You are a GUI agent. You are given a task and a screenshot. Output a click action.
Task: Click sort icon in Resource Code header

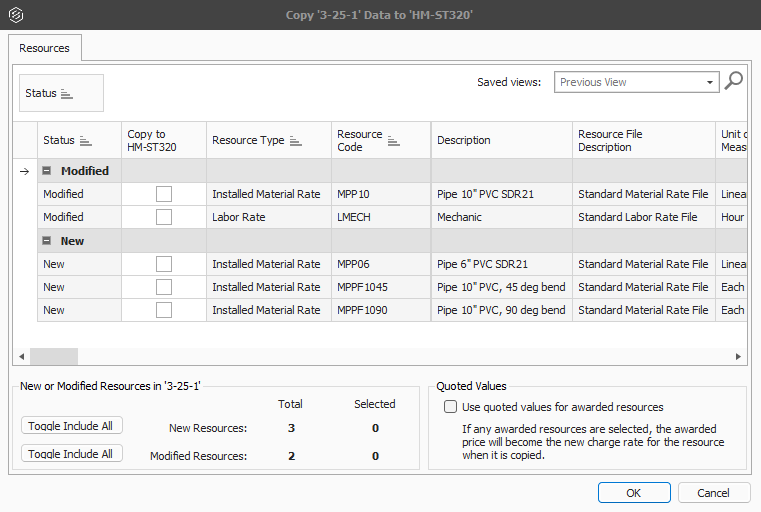(393, 141)
